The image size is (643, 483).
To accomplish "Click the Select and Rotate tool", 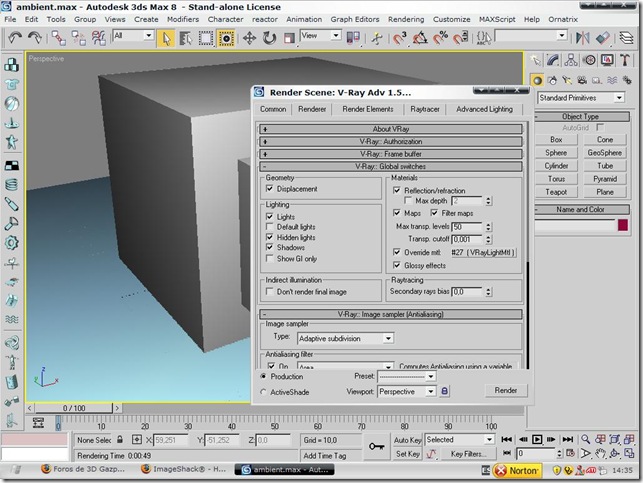I will [267, 37].
